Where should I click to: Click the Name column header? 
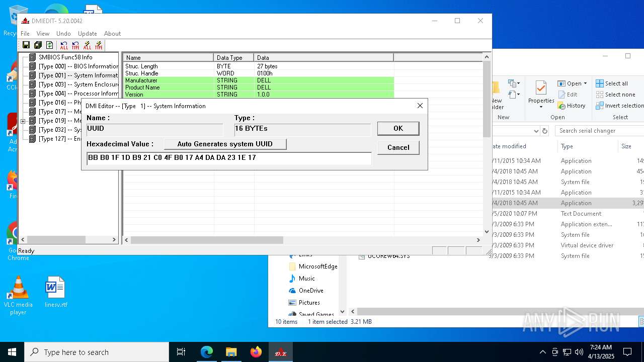[168, 57]
